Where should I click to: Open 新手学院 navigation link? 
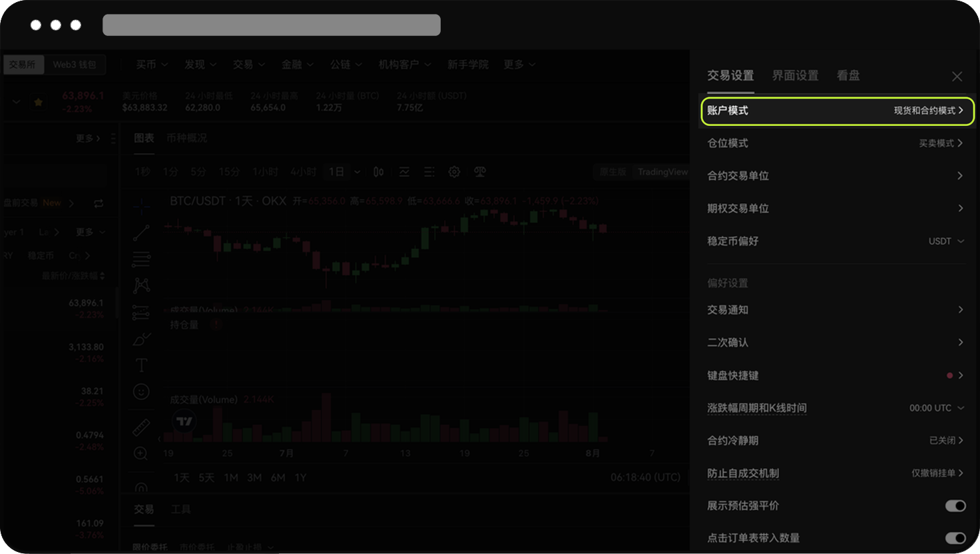coord(467,65)
